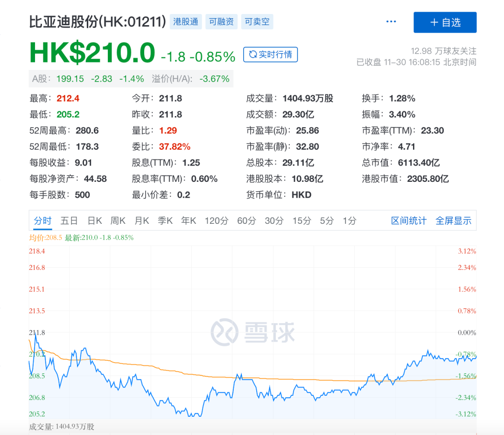Choose the 15分 interval tab
The height and width of the screenshot is (435, 504).
coord(302,221)
